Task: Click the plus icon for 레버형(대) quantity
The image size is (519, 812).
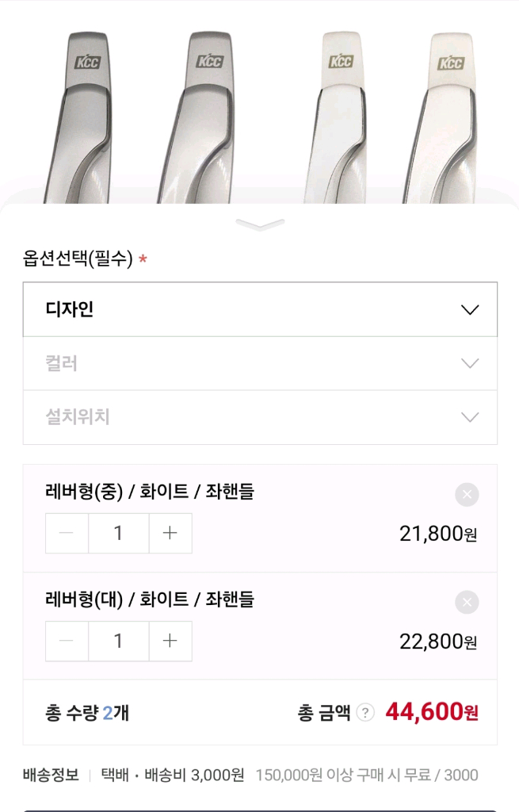Action: (x=170, y=641)
